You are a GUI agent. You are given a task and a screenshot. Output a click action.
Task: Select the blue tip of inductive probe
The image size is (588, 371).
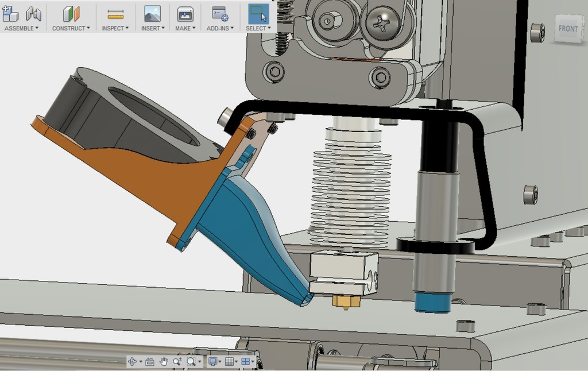point(432,303)
